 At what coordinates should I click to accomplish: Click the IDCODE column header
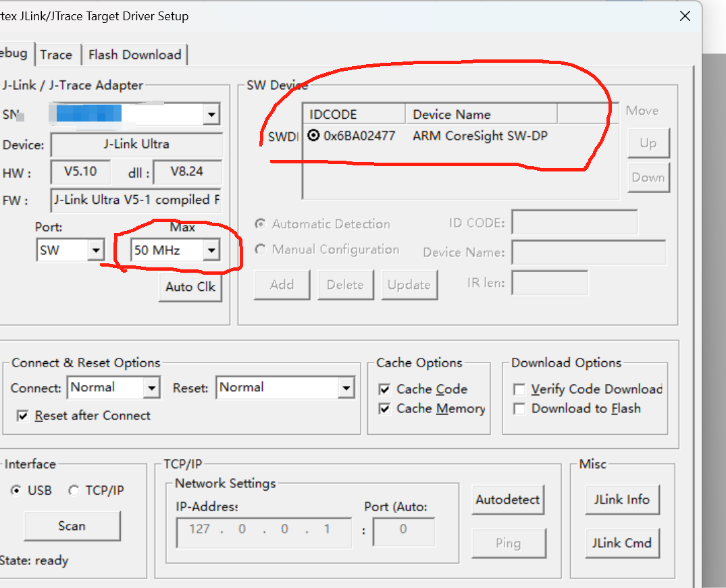[354, 114]
